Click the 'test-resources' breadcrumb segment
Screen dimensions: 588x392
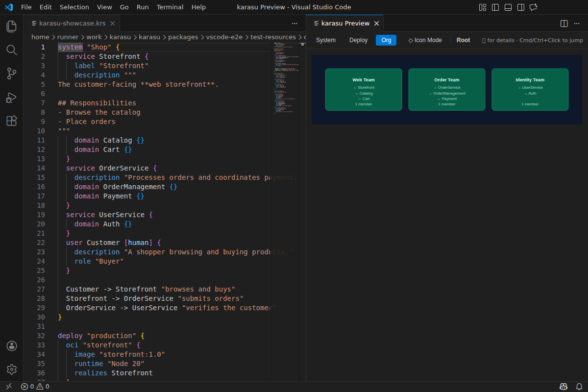[x=273, y=37]
